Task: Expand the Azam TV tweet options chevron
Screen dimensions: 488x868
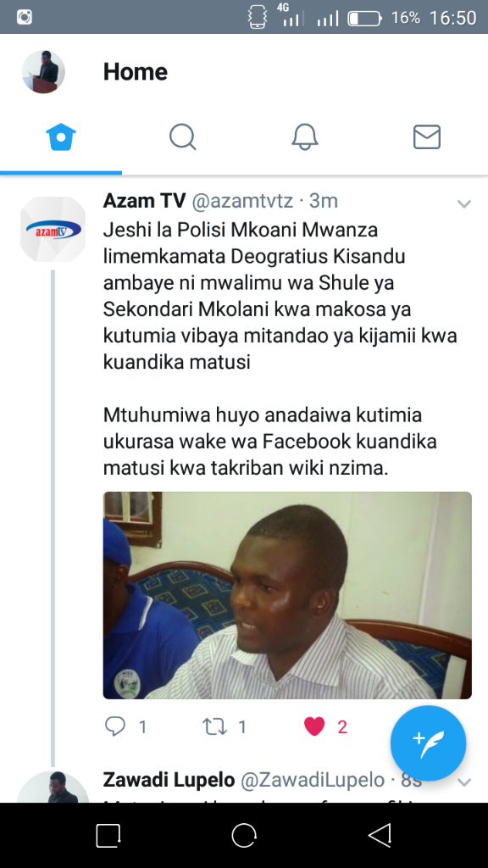Action: point(463,203)
